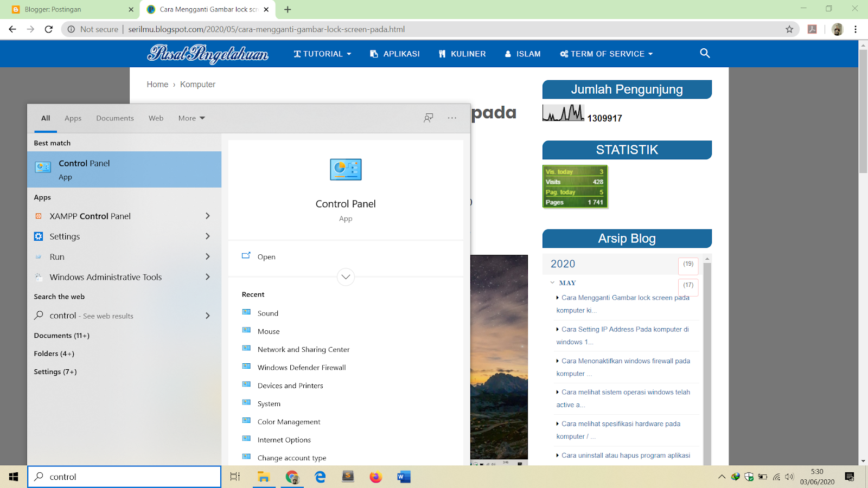Expand more actions chevron under Open

(x=346, y=277)
